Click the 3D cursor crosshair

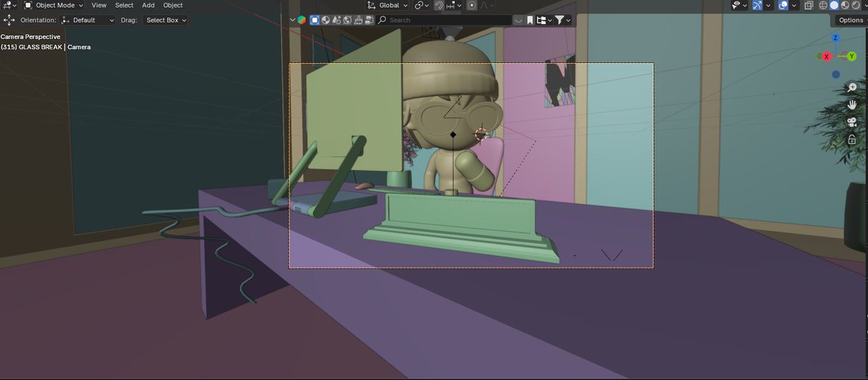[x=481, y=134]
